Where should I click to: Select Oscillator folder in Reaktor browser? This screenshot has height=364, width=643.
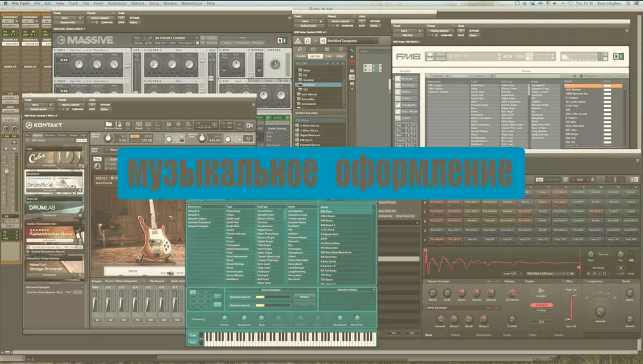(319, 85)
